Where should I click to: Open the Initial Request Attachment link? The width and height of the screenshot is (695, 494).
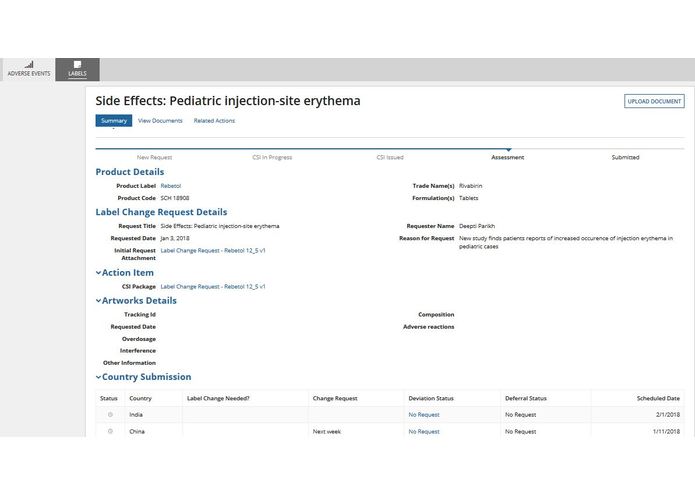pyautogui.click(x=213, y=250)
